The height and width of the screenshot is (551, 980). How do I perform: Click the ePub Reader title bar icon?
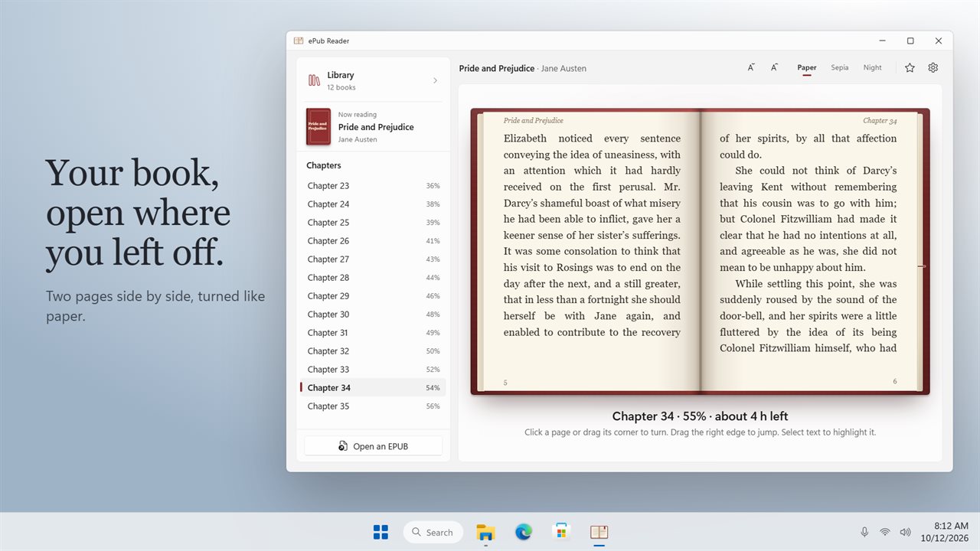click(299, 41)
